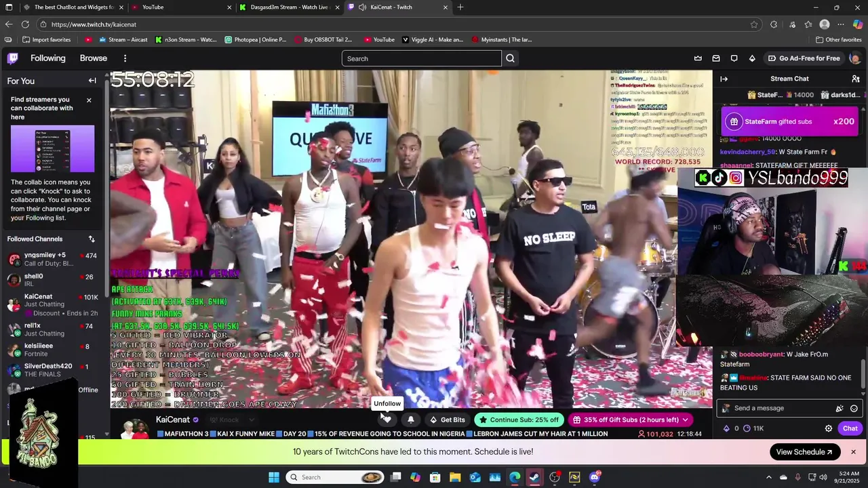This screenshot has width=868, height=488.
Task: Open KaiCenat in followed channels list
Action: pyautogui.click(x=52, y=305)
